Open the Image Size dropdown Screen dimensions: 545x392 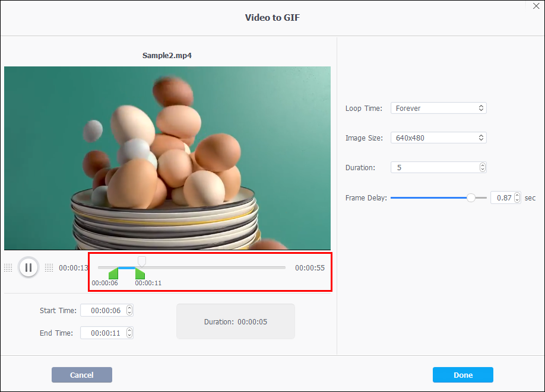[x=438, y=138]
